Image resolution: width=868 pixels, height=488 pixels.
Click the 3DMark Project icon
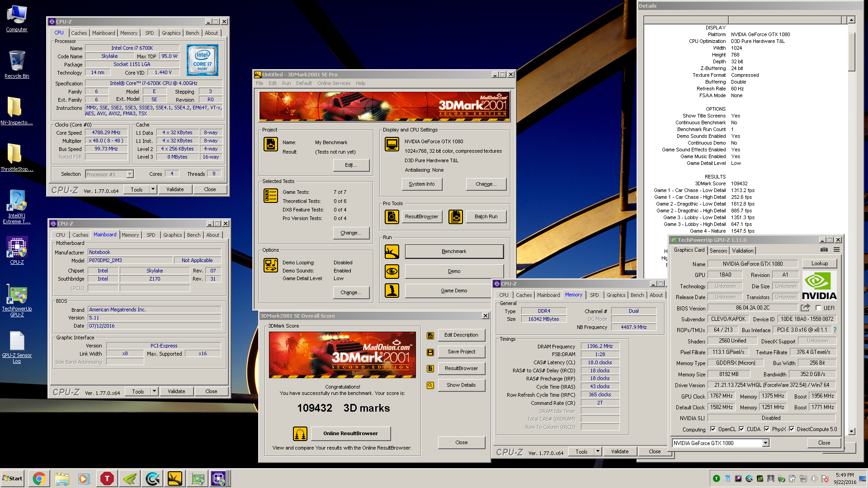[x=271, y=144]
